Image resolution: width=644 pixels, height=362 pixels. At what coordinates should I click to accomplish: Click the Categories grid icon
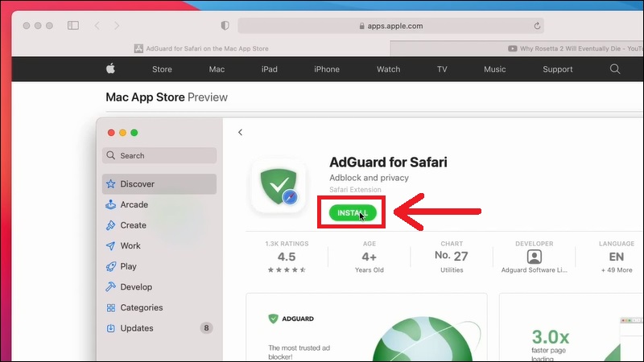pos(111,307)
